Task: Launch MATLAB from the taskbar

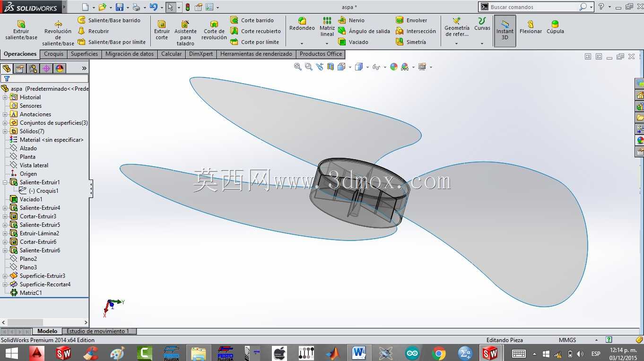Action: coord(332,353)
